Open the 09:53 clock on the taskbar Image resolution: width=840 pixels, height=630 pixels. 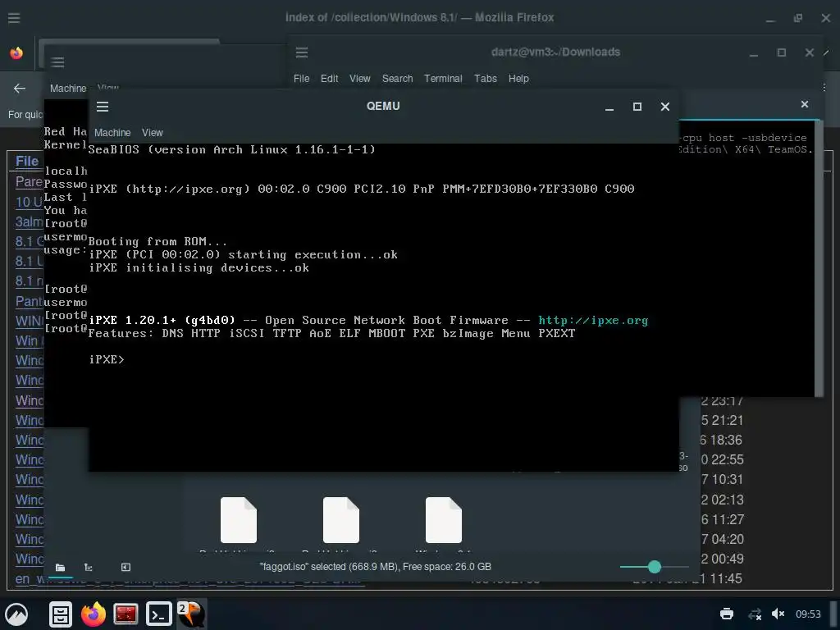[x=808, y=614]
